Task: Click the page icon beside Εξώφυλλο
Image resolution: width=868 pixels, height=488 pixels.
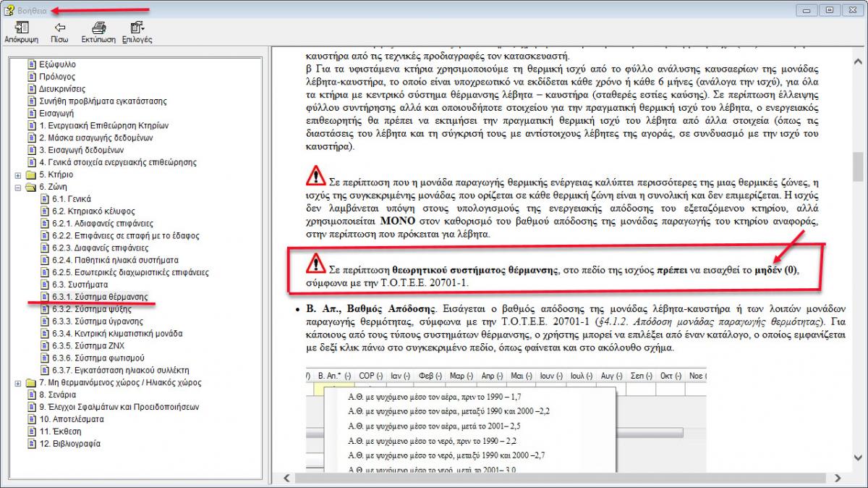Action: [x=31, y=64]
